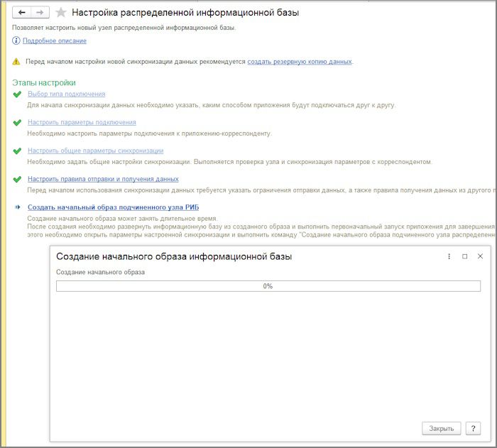Click checkmark beside Настроить правила отправки и получения

(x=17, y=179)
